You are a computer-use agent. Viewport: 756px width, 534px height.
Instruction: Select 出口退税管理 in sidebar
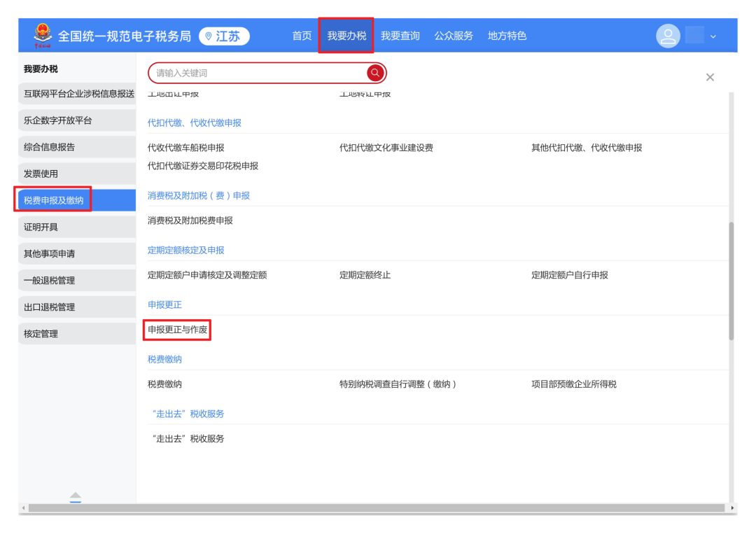[77, 307]
